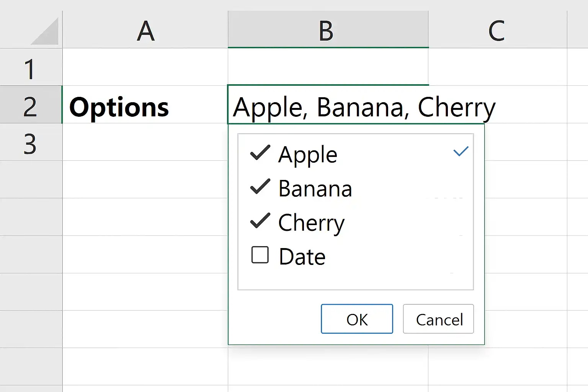Select column B header
This screenshot has height=392, width=588.
click(x=328, y=29)
